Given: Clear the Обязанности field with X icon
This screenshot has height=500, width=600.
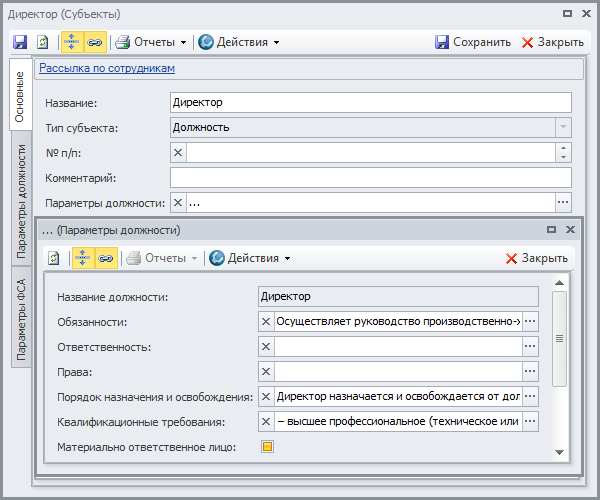Looking at the screenshot, I should pyautogui.click(x=266, y=321).
